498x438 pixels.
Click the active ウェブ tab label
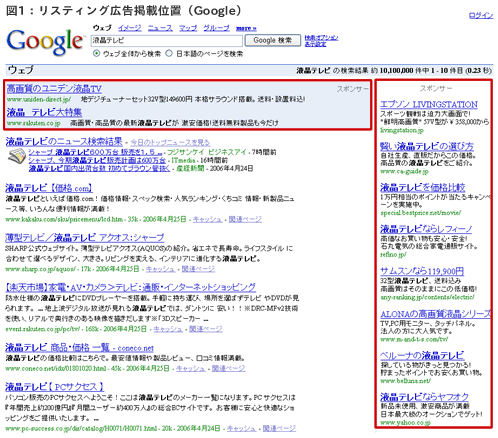[102, 28]
